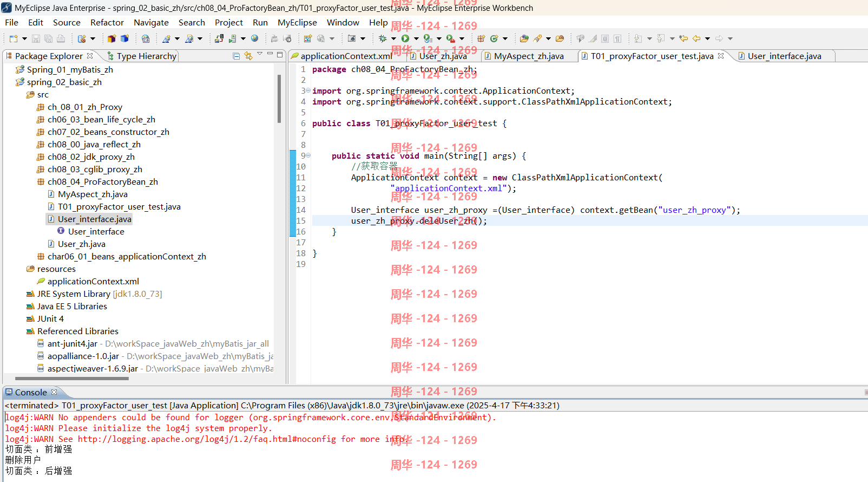This screenshot has width=868, height=482.
Task: Click the Save icon in the toolbar
Action: coord(36,38)
